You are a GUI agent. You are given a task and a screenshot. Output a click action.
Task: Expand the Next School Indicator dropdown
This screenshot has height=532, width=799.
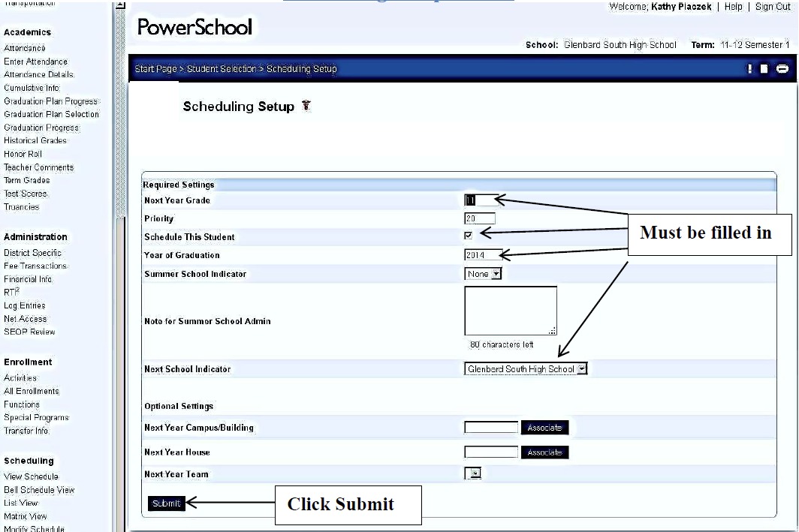pyautogui.click(x=526, y=368)
